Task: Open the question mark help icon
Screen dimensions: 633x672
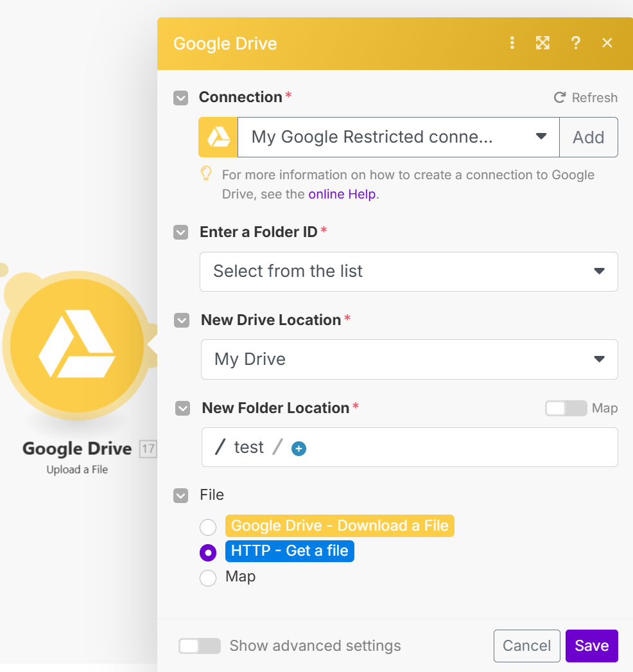Action: pos(576,43)
